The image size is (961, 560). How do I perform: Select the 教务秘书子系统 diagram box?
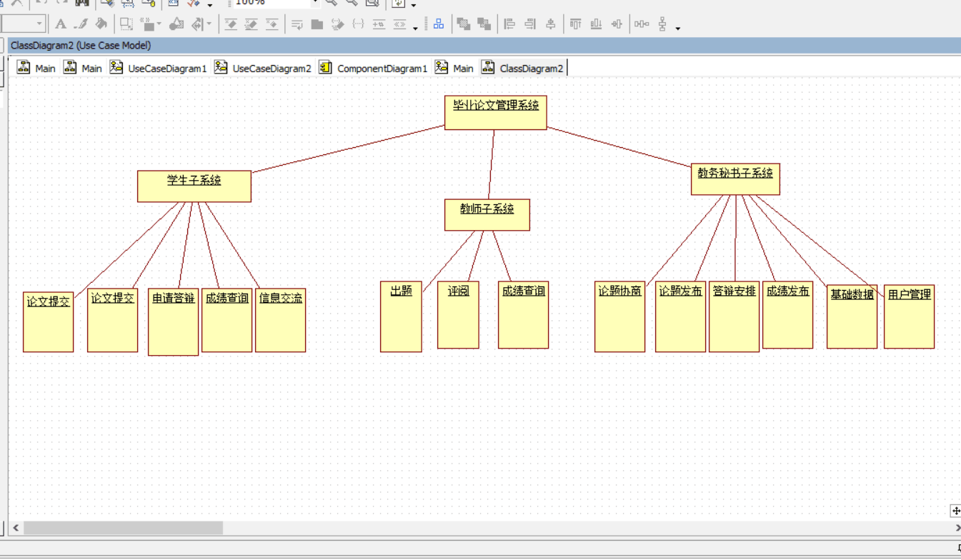(735, 179)
